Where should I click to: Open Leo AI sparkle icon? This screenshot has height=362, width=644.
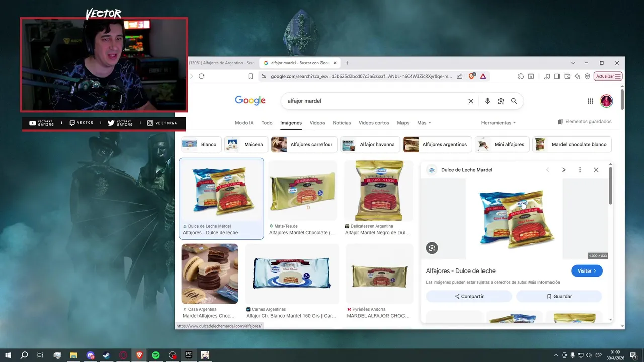tap(577, 76)
